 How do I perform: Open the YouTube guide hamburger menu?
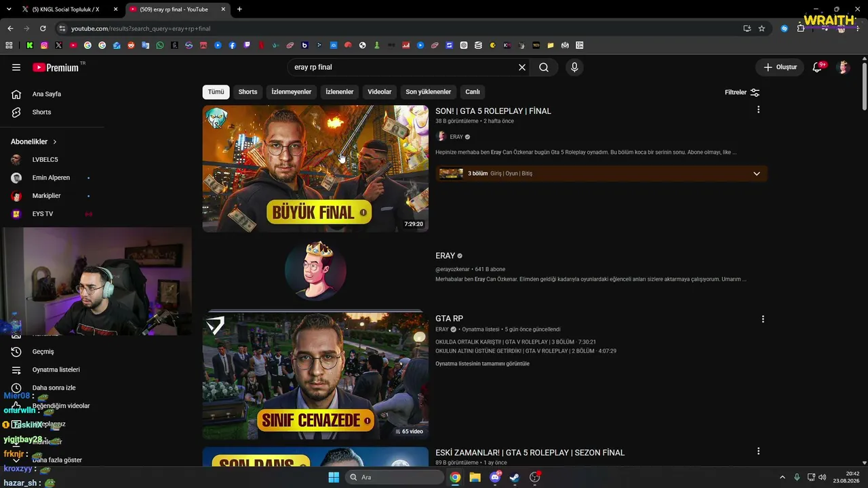pos(16,67)
